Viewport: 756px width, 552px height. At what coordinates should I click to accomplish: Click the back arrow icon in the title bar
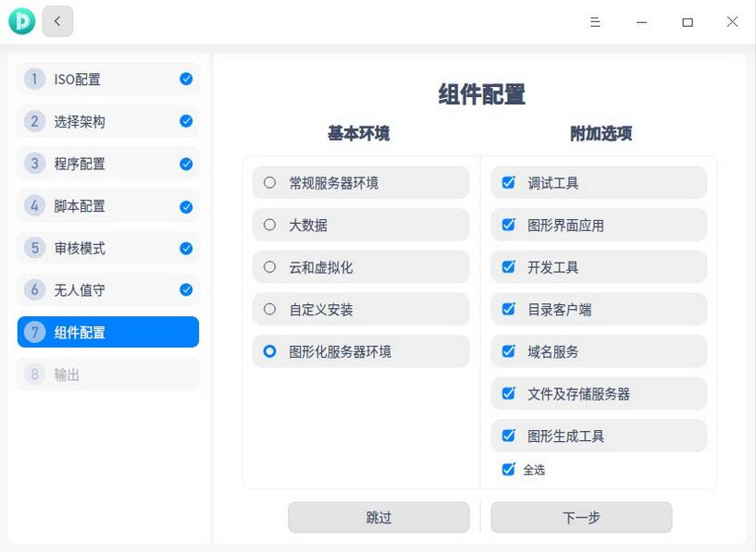tap(57, 20)
